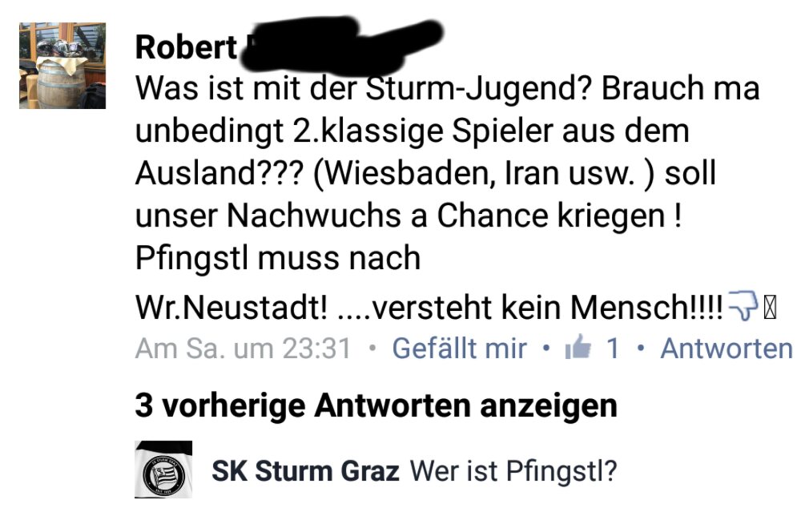Click the thumbs-down emoji after 'Mensch!!!!'
Image resolution: width=809 pixels, height=532 pixels.
pyautogui.click(x=743, y=304)
